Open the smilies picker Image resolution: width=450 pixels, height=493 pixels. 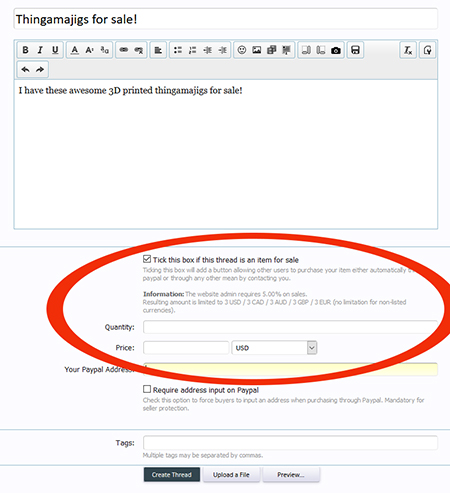click(242, 50)
